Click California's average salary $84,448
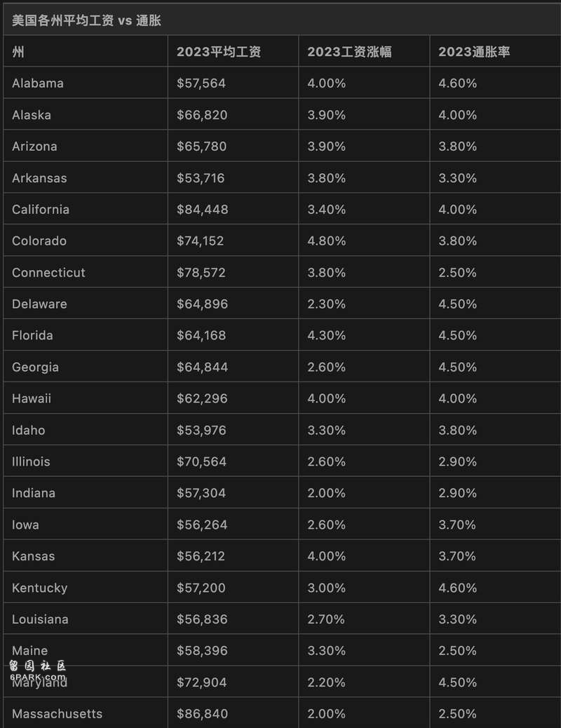The image size is (561, 728). click(202, 210)
